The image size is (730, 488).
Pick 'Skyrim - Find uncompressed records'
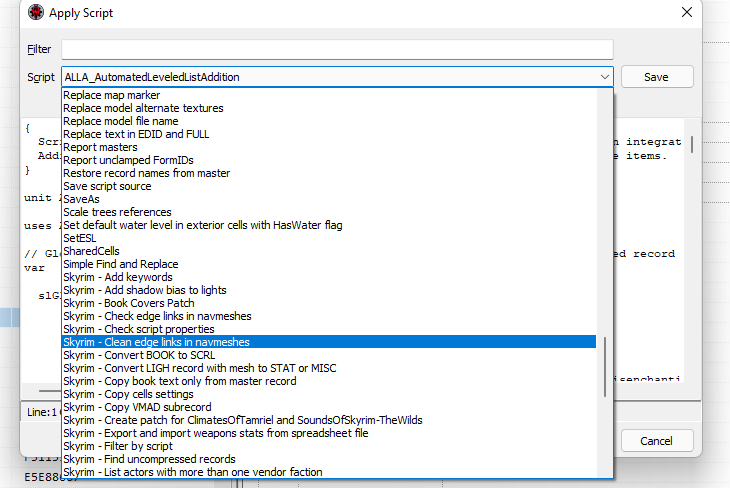click(329, 459)
